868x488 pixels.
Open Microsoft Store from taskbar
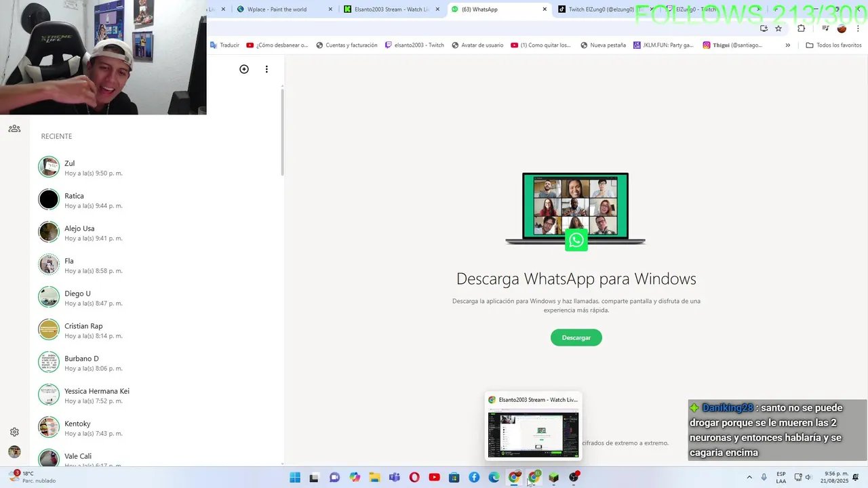(x=454, y=478)
